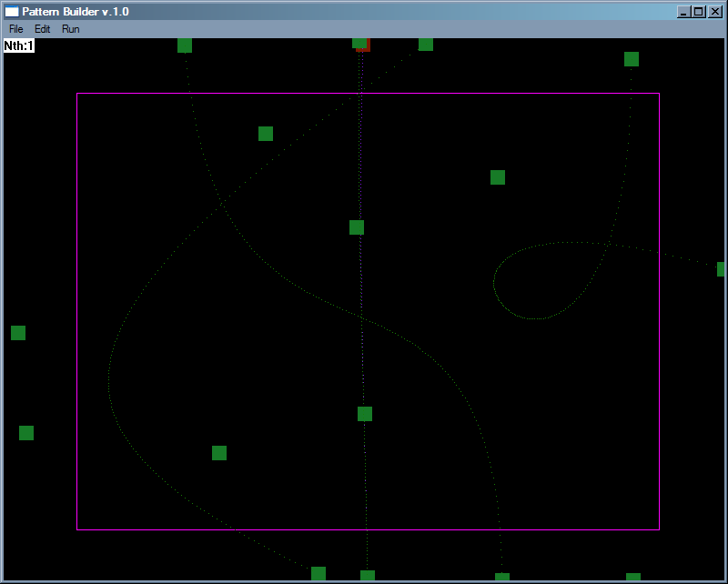Open the File menu

tap(15, 29)
